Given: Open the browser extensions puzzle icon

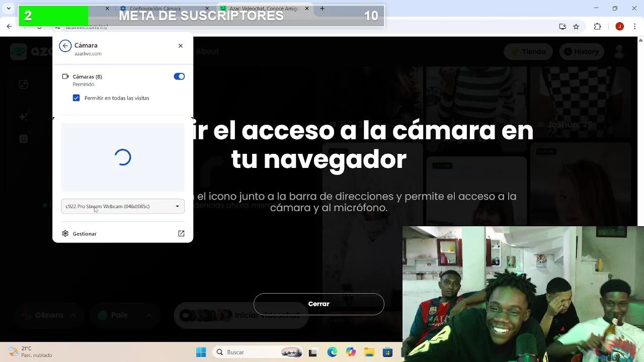Looking at the screenshot, I should coord(598,27).
